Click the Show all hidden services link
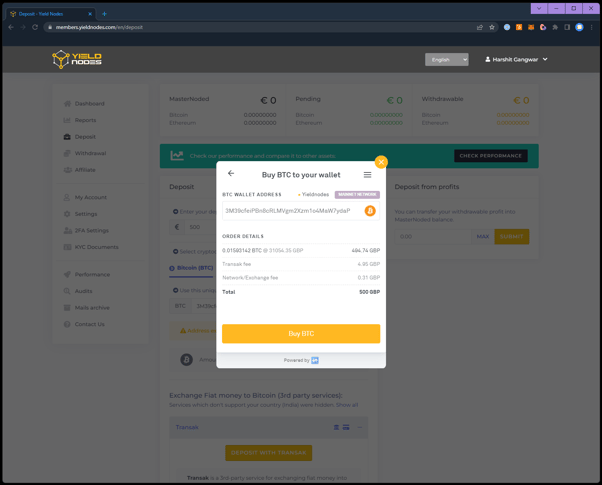 pyautogui.click(x=347, y=405)
